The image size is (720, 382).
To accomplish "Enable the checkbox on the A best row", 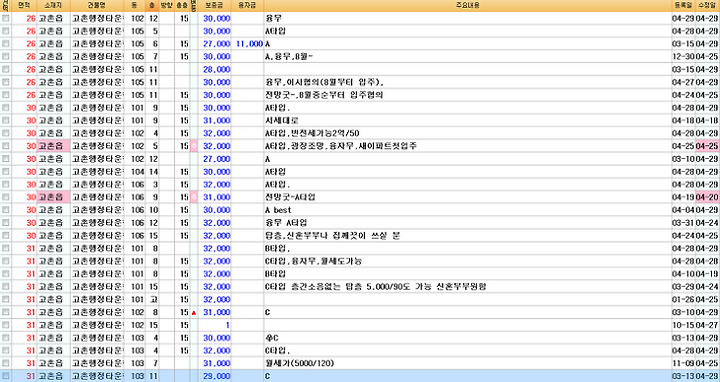I will 6,210.
